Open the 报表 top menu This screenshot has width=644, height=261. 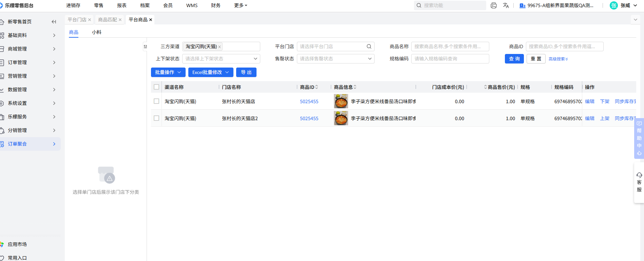coord(122,5)
